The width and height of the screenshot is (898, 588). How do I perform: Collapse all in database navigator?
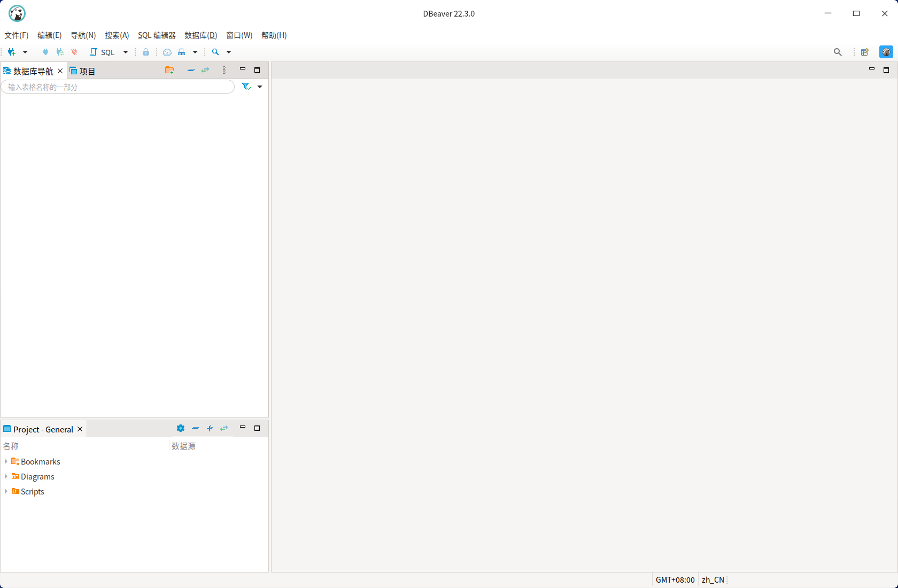click(191, 70)
